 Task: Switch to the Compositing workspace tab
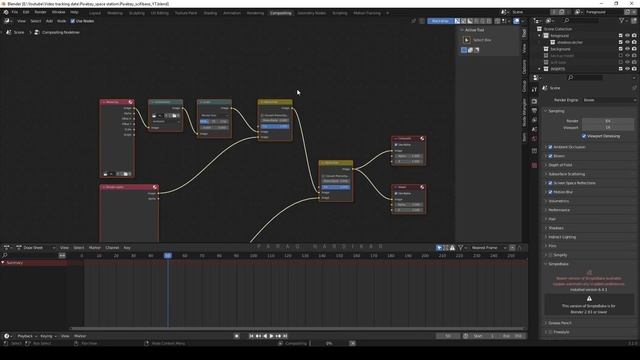[x=281, y=13]
